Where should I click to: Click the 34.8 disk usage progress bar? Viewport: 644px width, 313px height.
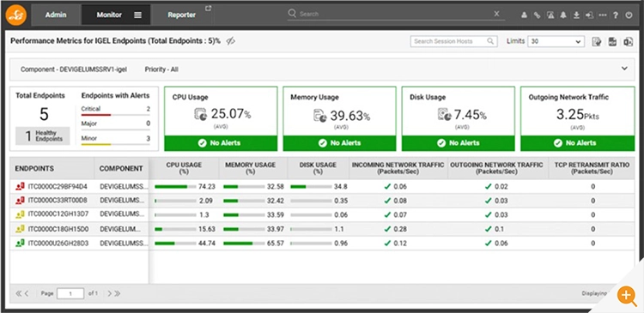tap(311, 187)
